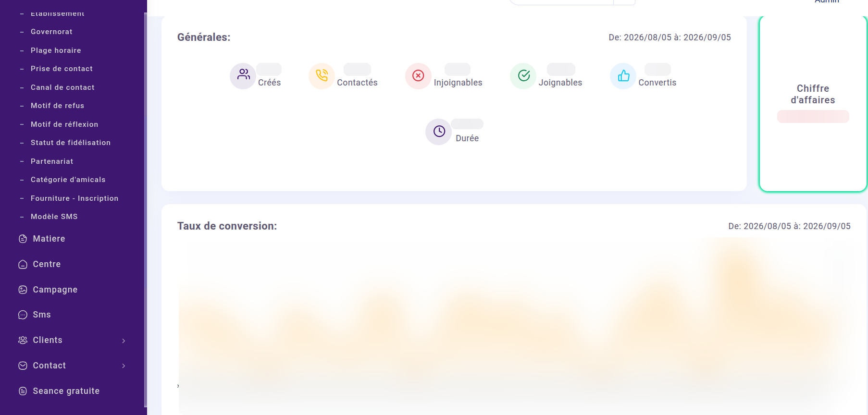868x415 pixels.
Task: Click the Injoignables label
Action: coord(458,83)
